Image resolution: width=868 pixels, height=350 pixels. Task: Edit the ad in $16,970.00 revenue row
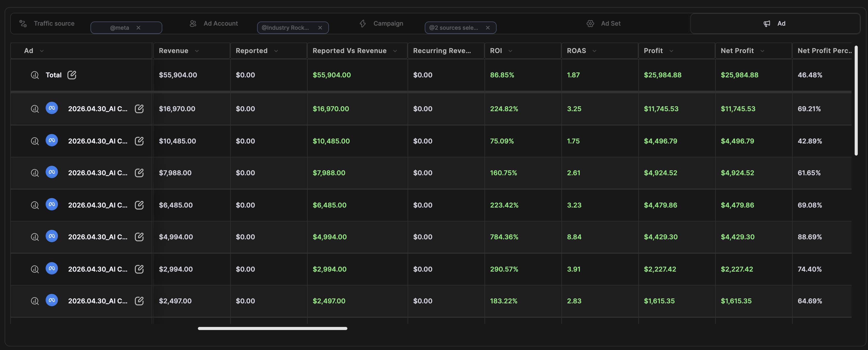(139, 108)
